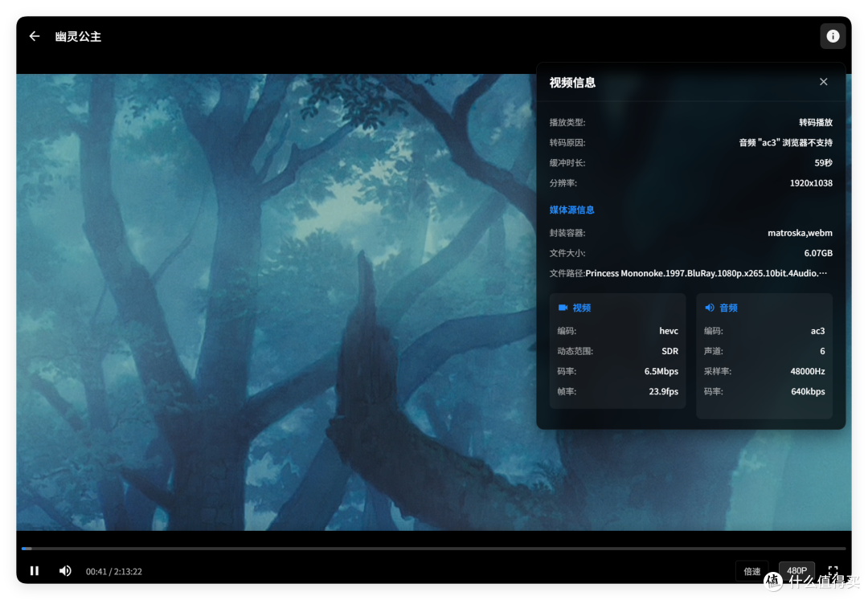
Task: Open the 倍速 playback speed menu
Action: click(x=751, y=571)
